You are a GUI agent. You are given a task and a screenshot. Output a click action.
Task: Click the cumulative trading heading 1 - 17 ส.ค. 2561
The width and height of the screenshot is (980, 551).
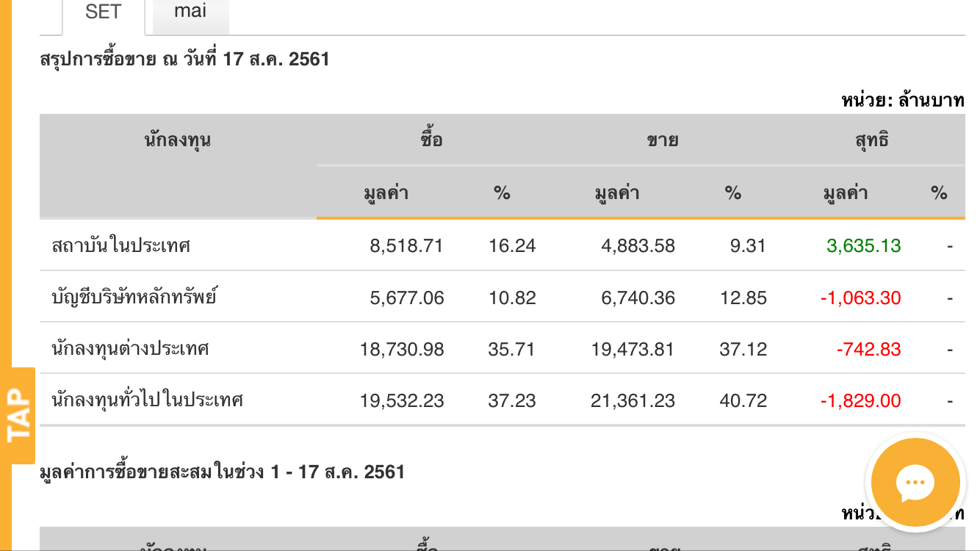coord(223,472)
